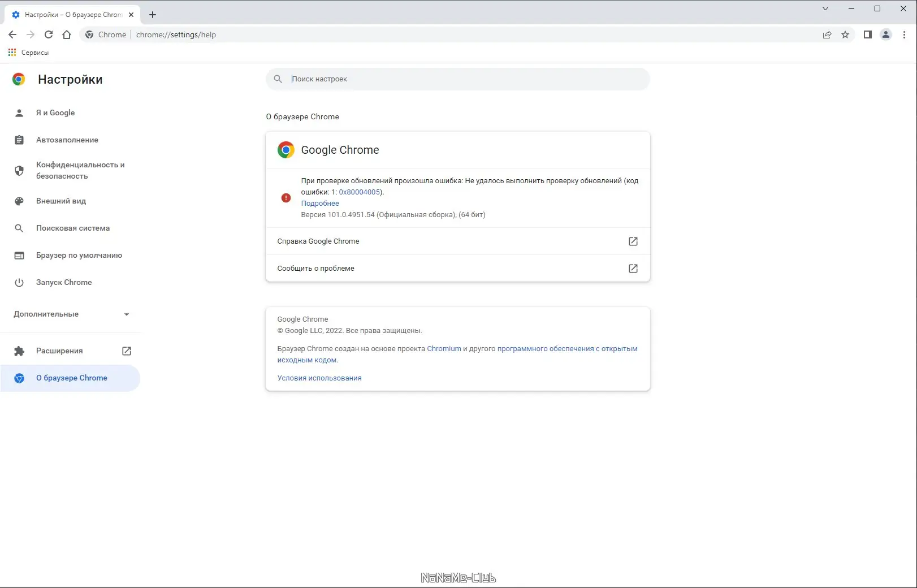Viewport: 917px width, 588px height.
Task: Toggle the side panel icon
Action: [867, 34]
